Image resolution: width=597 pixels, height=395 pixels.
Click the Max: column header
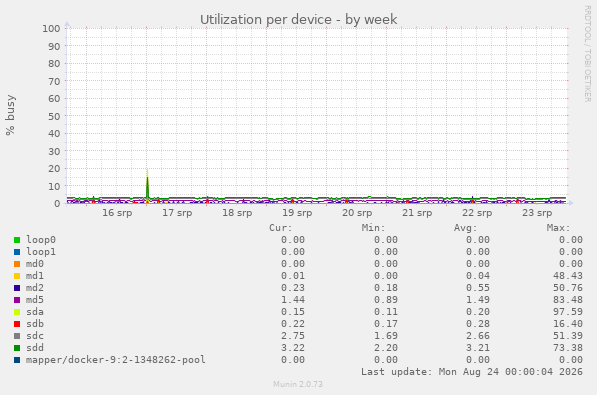click(x=559, y=228)
